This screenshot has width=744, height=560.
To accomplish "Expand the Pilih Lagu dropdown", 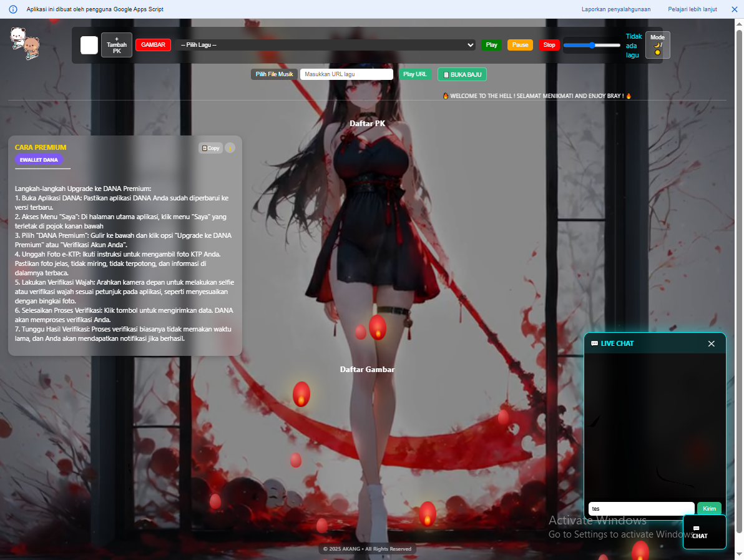I will coord(326,44).
